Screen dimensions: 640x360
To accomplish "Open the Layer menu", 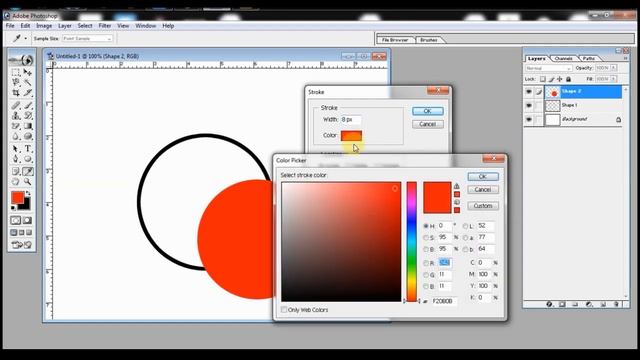I will (64, 26).
